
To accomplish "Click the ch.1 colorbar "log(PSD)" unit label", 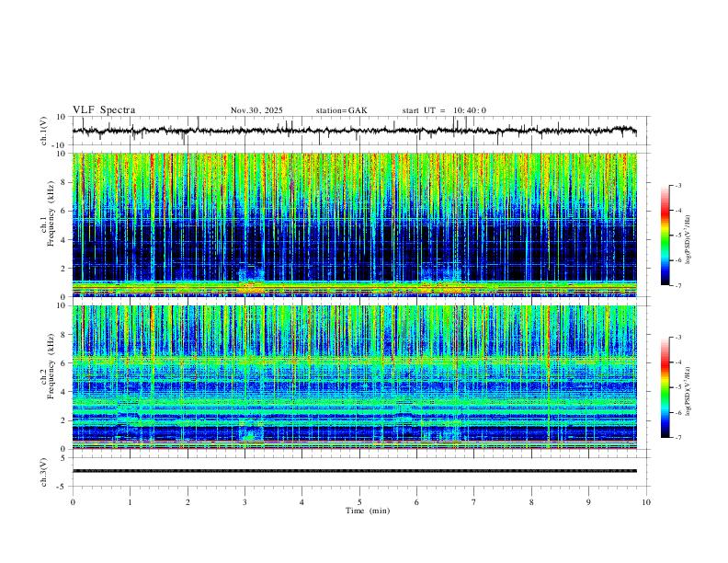I will pyautogui.click(x=688, y=240).
